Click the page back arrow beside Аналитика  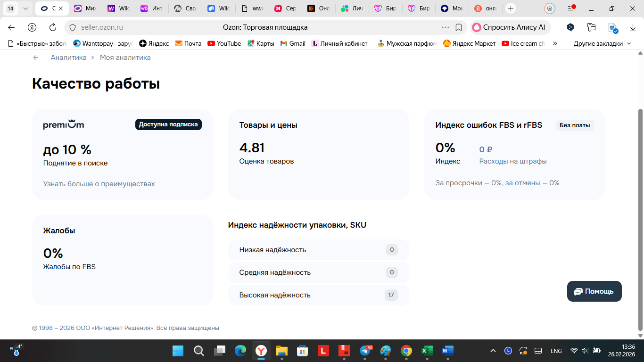36,58
